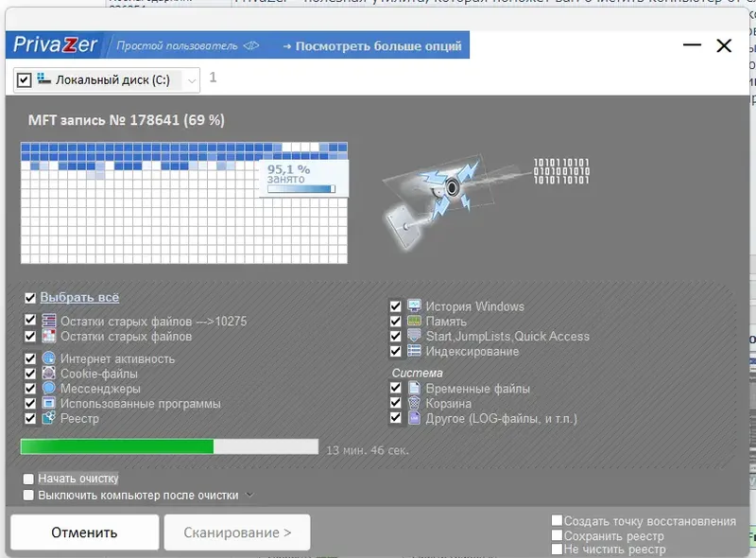Open the Локальный диск (C:) dropdown
Image resolution: width=756 pixels, height=558 pixels.
(190, 80)
